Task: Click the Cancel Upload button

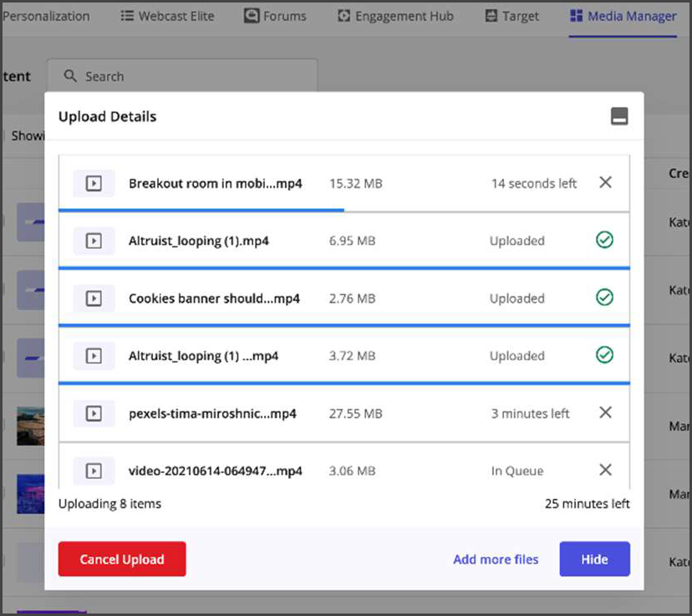Action: tap(122, 558)
